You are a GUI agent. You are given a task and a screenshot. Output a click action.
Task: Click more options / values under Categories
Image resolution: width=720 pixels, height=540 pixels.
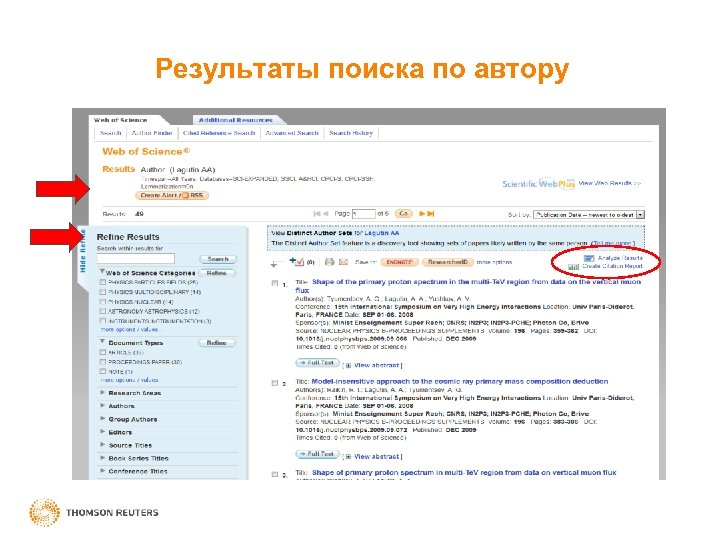point(130,330)
